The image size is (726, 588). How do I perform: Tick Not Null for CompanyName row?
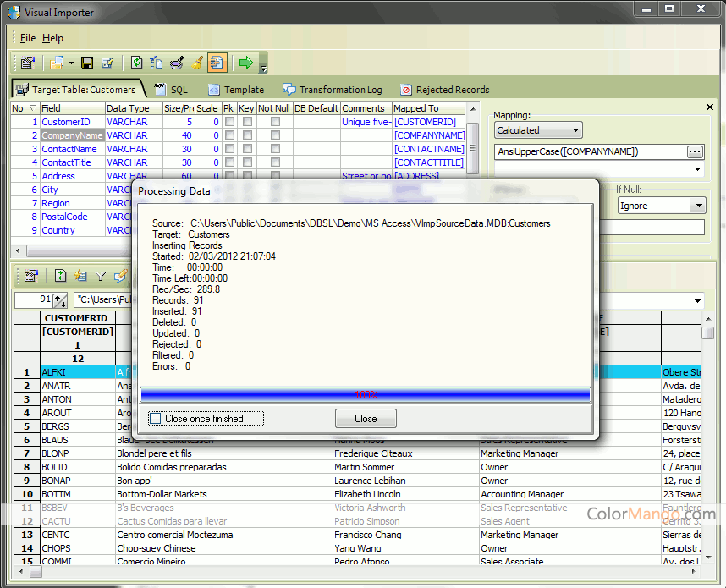[273, 135]
